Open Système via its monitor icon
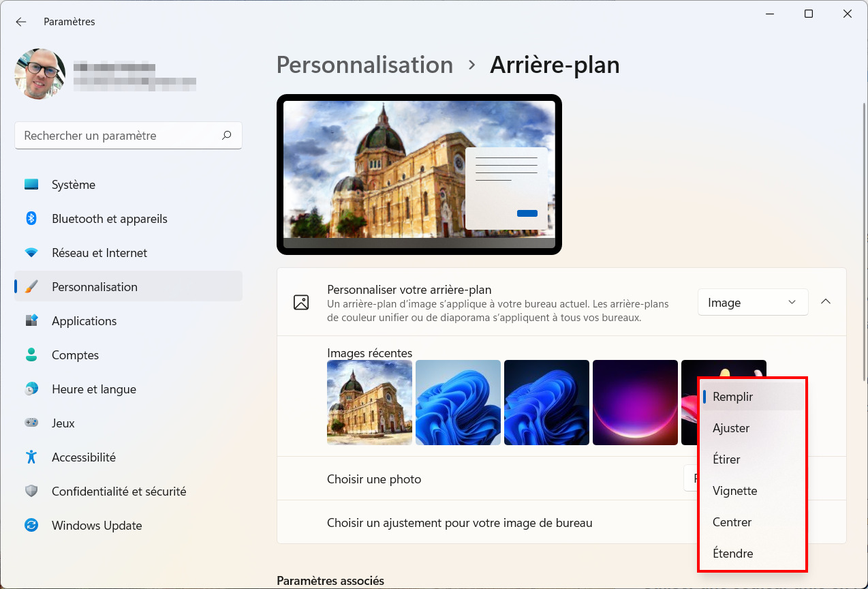The height and width of the screenshot is (589, 868). (31, 184)
